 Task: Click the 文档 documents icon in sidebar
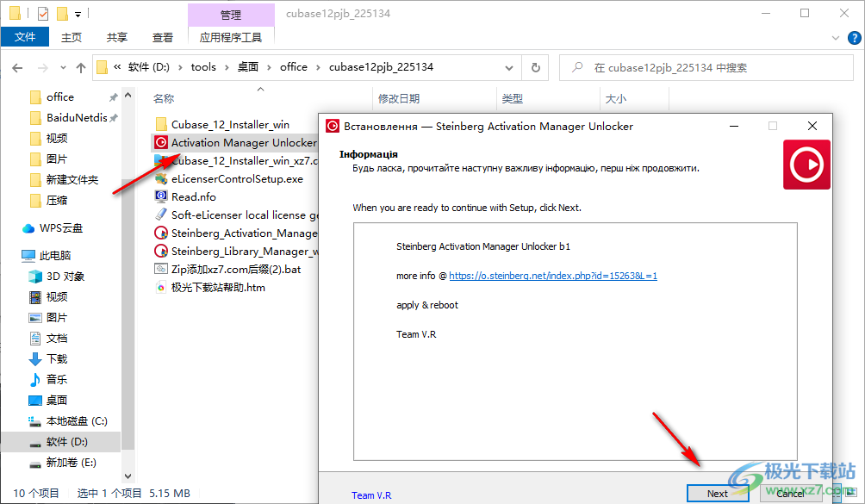point(34,338)
